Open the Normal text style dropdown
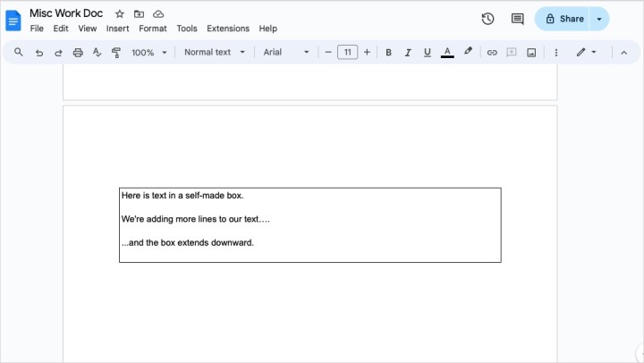The width and height of the screenshot is (644, 363). pos(213,53)
